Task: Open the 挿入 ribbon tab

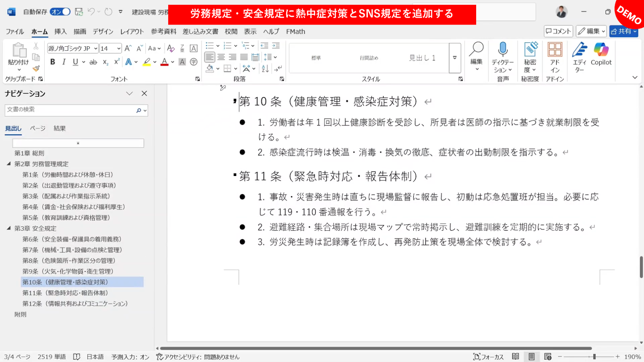Action: (60, 31)
